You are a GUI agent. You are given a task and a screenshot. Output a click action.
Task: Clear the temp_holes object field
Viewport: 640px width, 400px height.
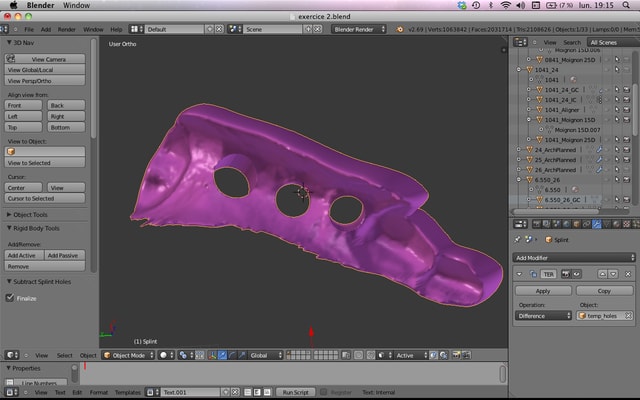628,315
